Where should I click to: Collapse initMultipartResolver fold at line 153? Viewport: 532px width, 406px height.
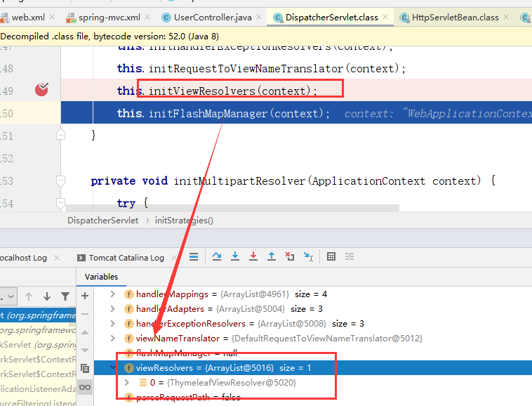60,181
